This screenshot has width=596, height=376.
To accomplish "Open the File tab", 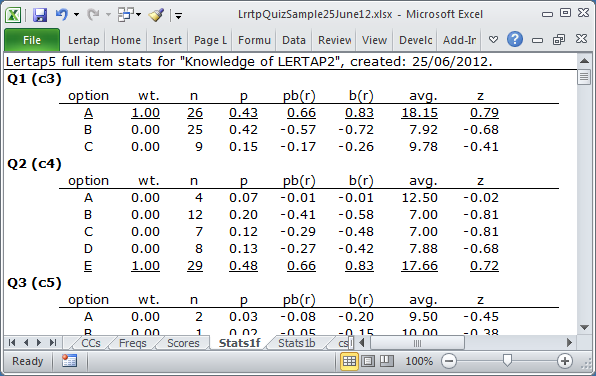I will [32, 40].
